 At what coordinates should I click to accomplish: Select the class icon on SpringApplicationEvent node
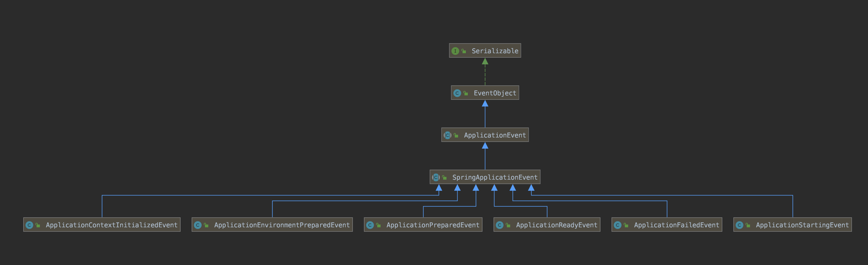pos(436,177)
